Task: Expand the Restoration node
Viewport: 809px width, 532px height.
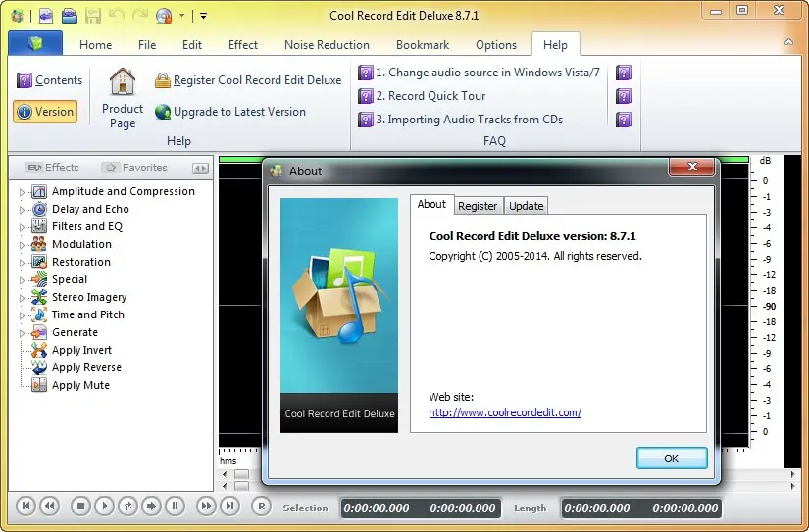Action: coord(22,263)
